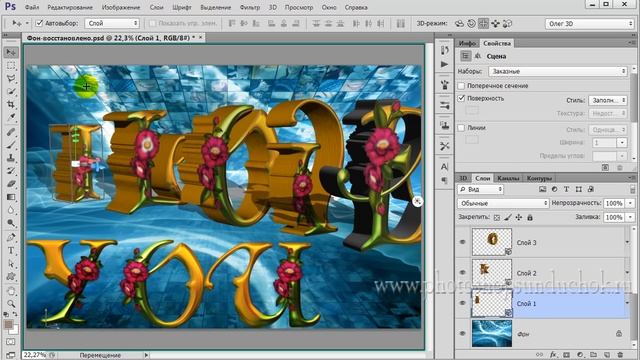Viewport: 640px width, 360px height.
Task: Switch to the Каналы tab
Action: tap(508, 178)
